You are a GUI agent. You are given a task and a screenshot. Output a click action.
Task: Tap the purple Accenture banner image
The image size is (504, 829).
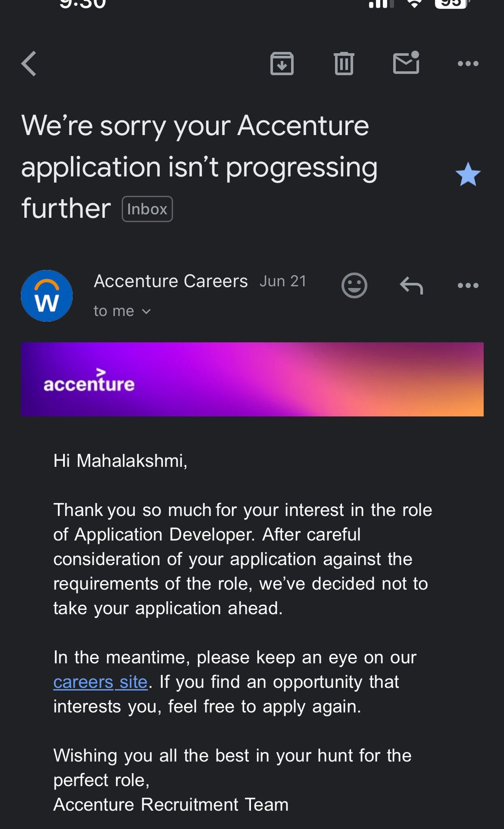[252, 379]
